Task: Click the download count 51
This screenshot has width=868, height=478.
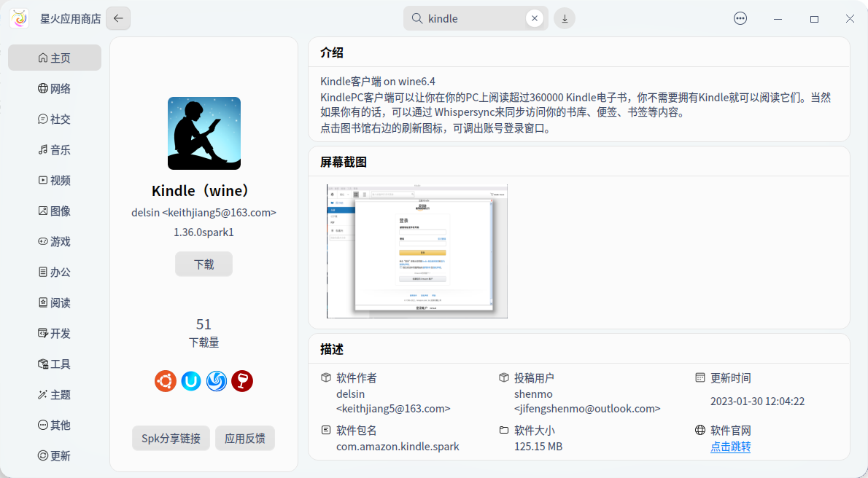Action: click(x=204, y=324)
